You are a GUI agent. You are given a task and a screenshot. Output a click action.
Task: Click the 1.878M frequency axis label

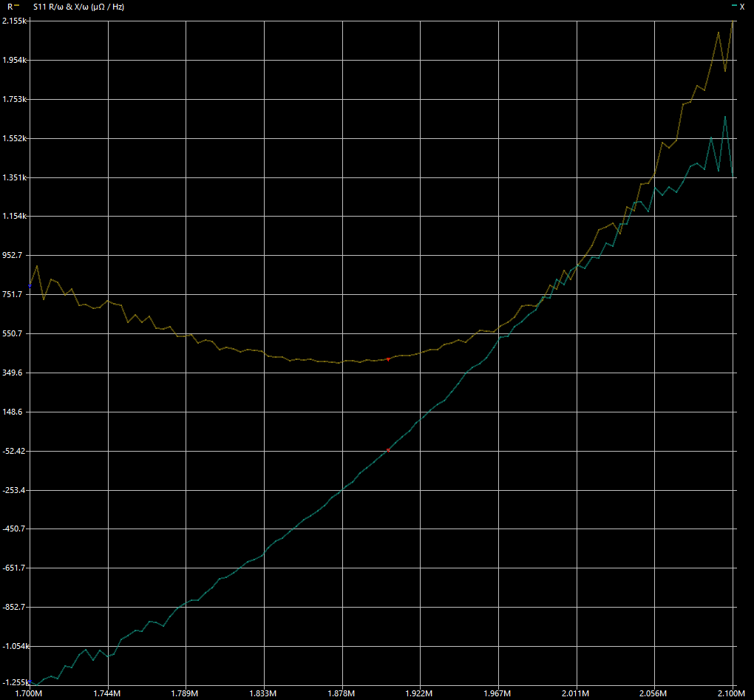coord(342,694)
